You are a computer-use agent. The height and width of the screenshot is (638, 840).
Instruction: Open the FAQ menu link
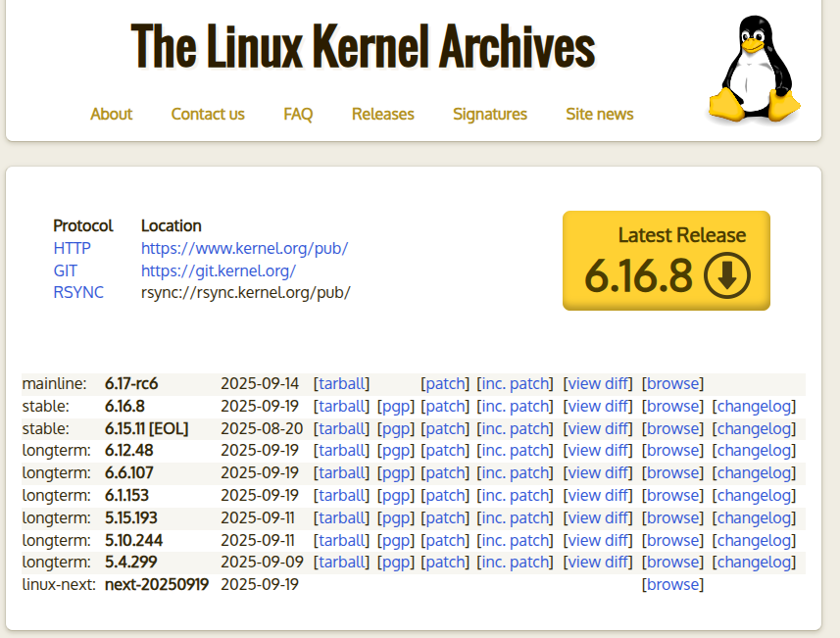[298, 114]
